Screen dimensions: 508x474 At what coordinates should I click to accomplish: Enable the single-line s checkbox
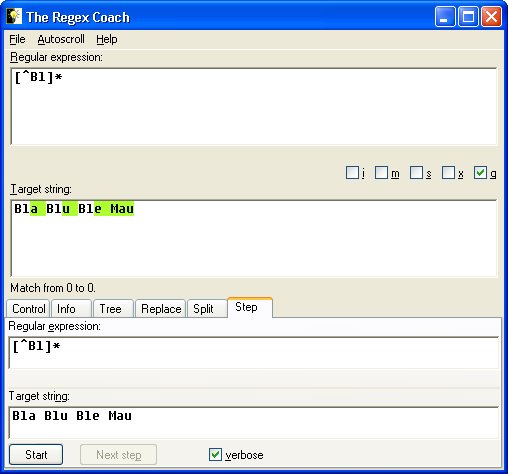click(x=416, y=173)
